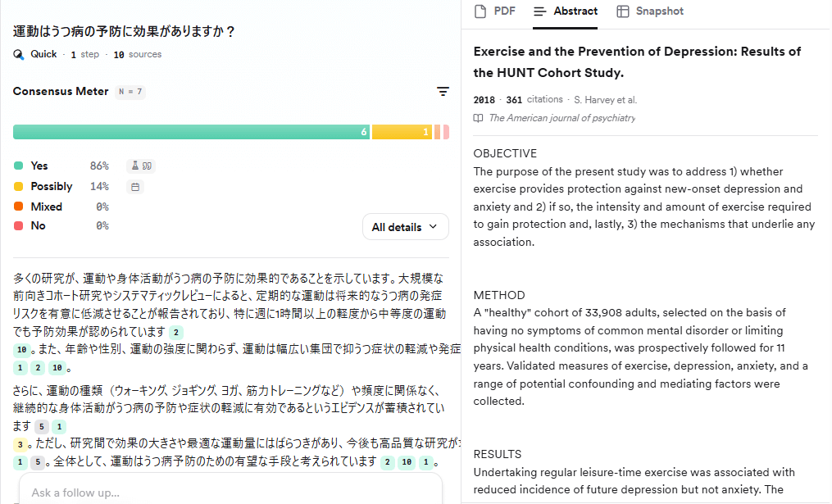The width and height of the screenshot is (832, 504).
Task: Click the yellow Possibly segment of the meter bar
Action: (x=402, y=132)
